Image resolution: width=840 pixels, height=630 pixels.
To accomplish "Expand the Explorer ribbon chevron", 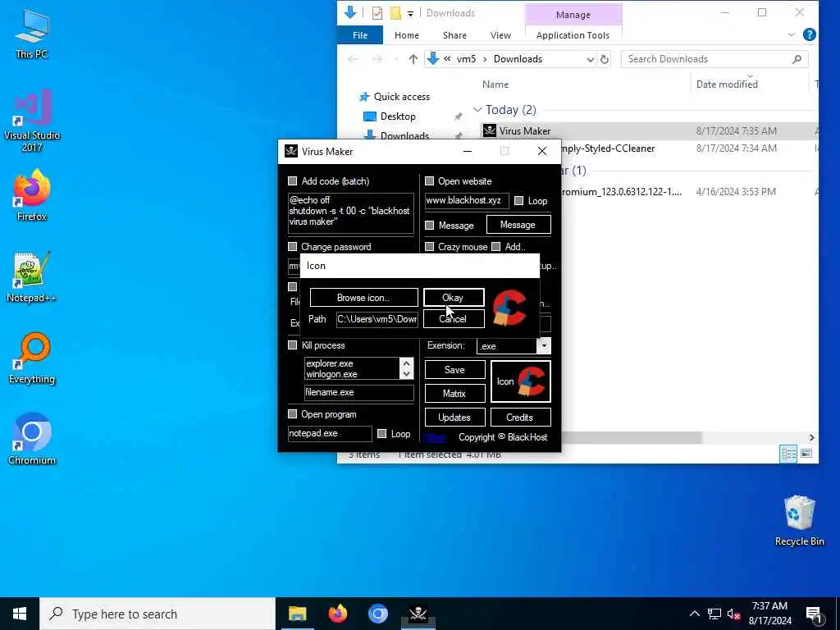I will [792, 34].
